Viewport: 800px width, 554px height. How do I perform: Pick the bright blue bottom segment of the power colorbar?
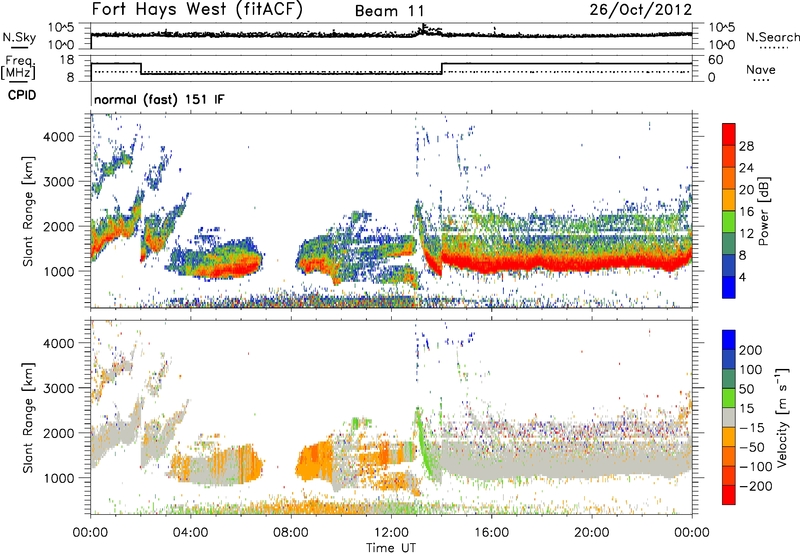point(729,287)
